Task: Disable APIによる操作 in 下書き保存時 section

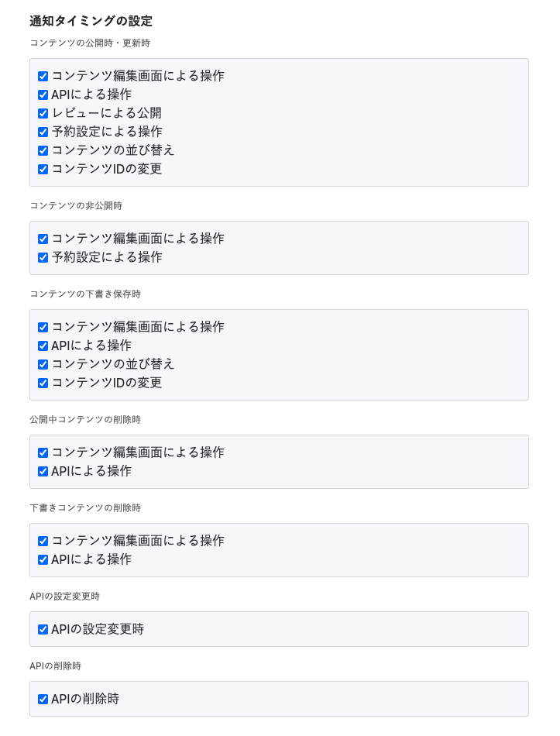Action: click(x=43, y=346)
